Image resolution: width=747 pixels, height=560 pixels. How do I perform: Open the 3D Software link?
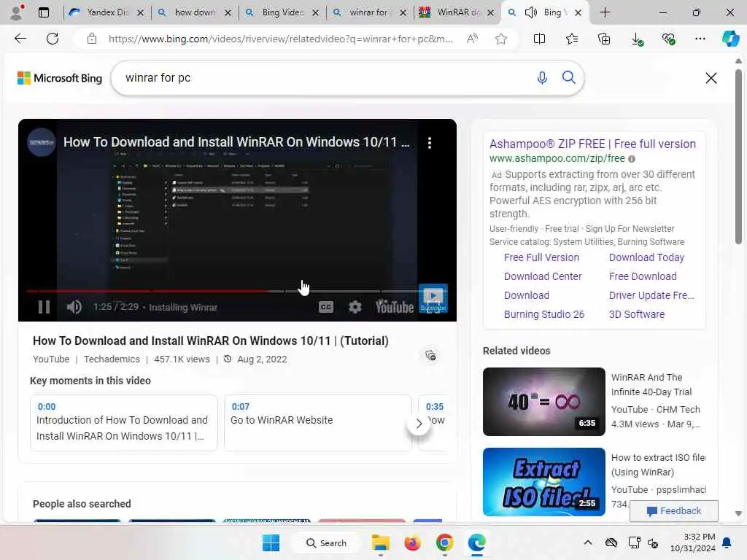(636, 315)
